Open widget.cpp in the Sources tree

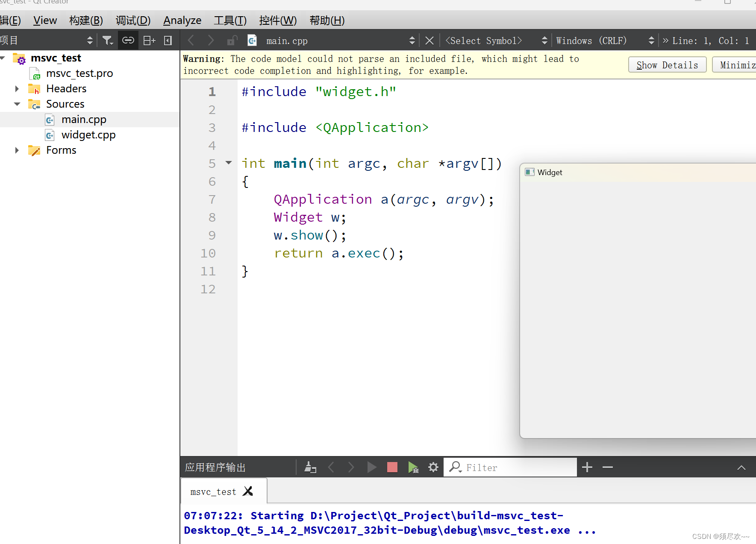point(88,135)
